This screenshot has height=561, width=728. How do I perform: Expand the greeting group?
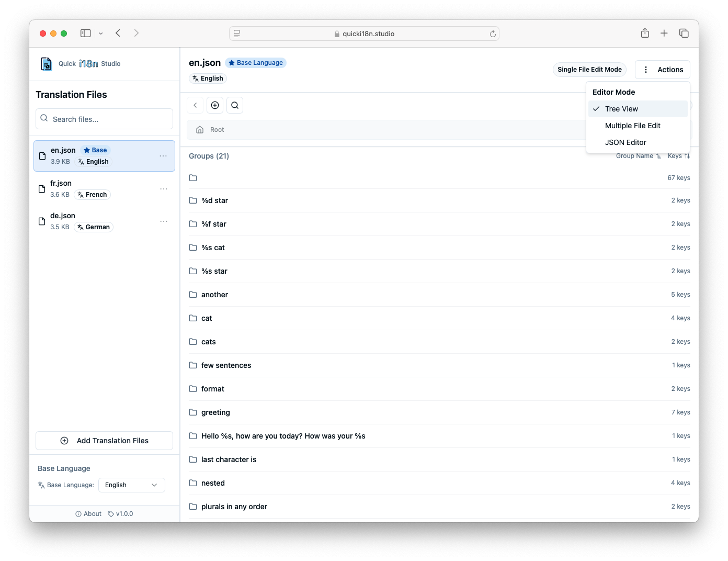pos(215,412)
